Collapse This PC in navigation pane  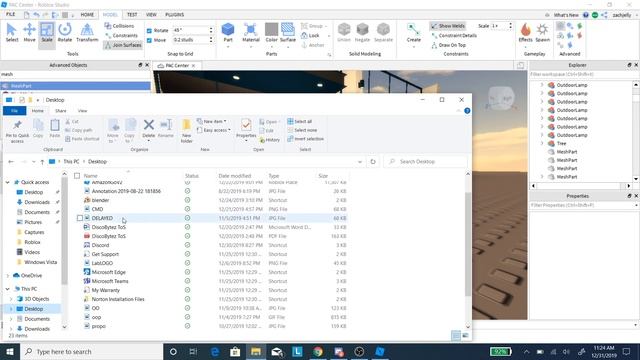[x=7, y=289]
